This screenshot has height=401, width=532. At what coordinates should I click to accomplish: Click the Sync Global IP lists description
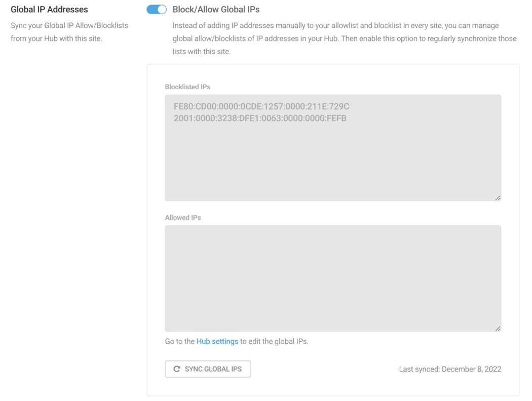tap(69, 32)
